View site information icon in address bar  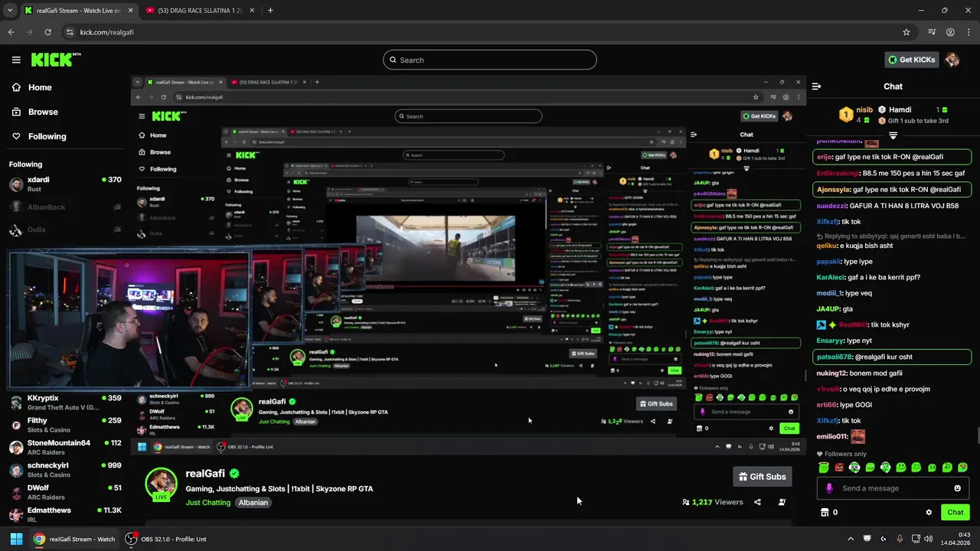(69, 32)
